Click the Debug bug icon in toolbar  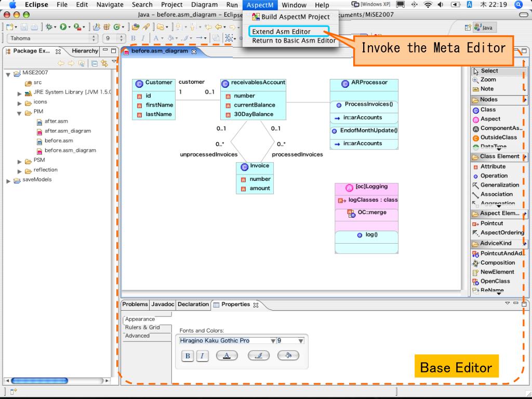49,27
